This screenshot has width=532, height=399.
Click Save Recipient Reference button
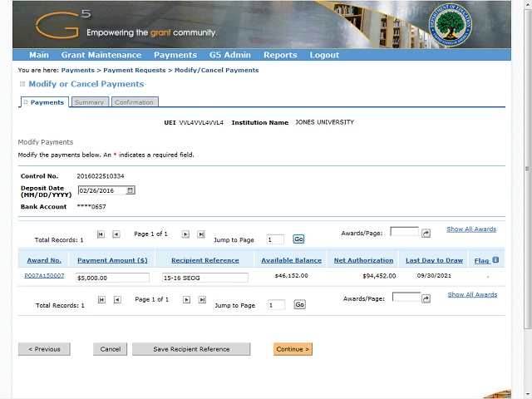click(191, 349)
